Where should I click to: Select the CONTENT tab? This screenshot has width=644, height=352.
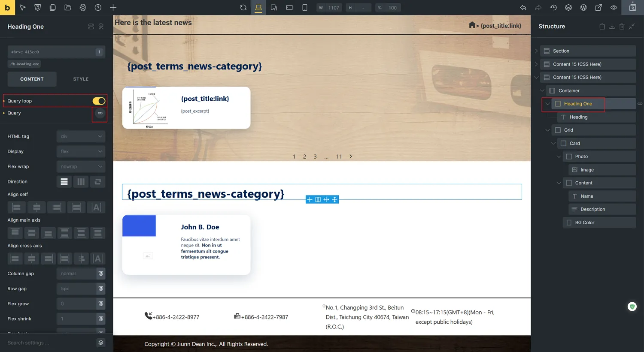[32, 79]
